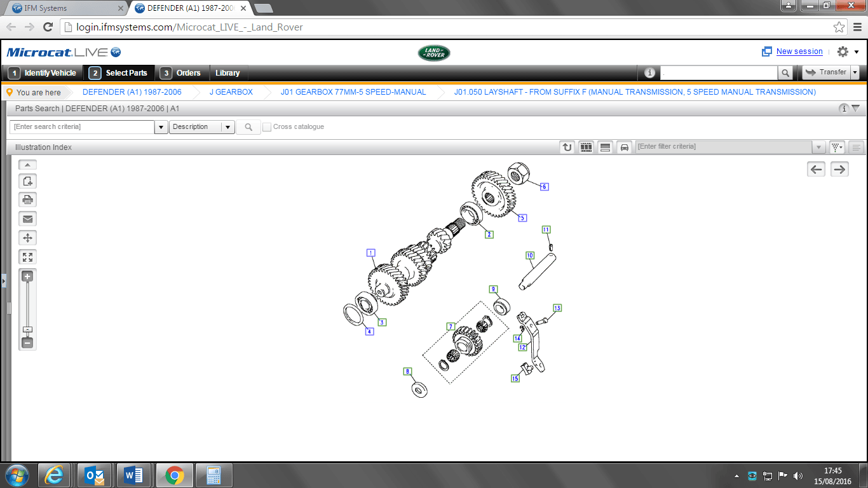Go to the previous illustration arrow
The height and width of the screenshot is (488, 868).
(x=817, y=169)
